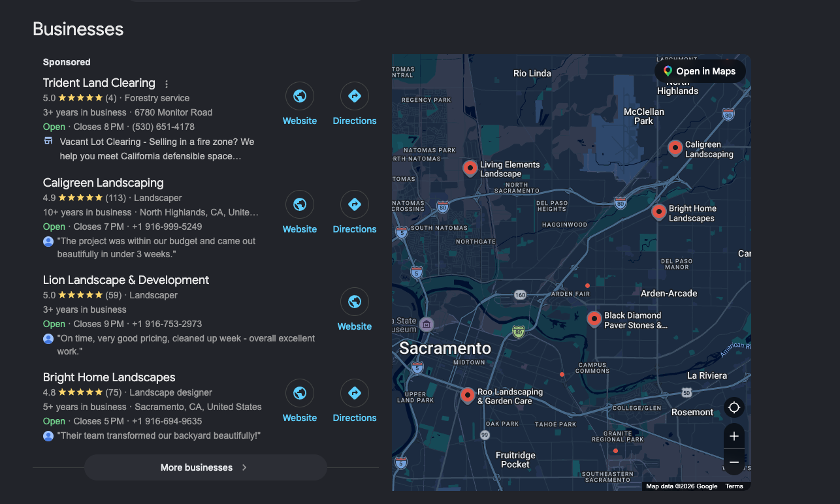Click Trident Land Clearing star rating
This screenshot has width=840, height=504.
80,98
